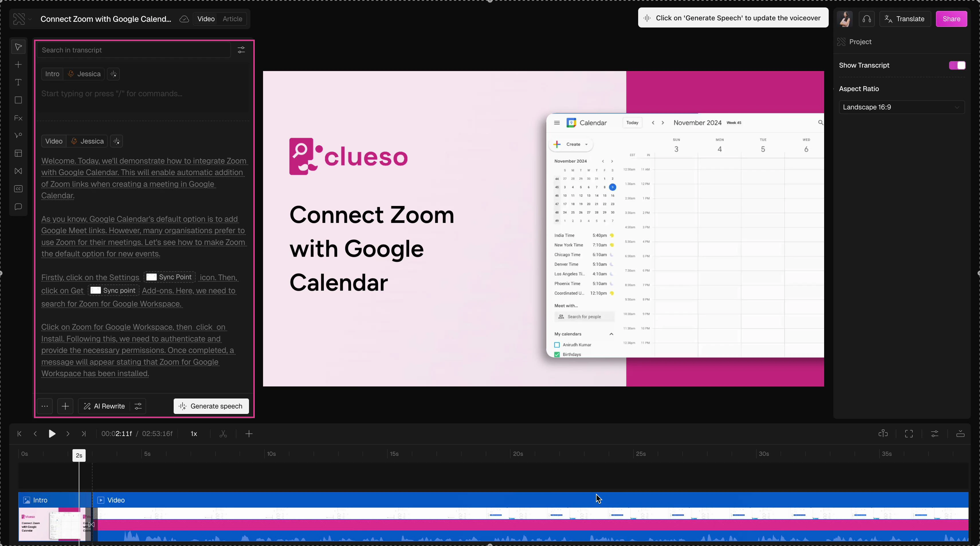Toggle the Show Transcript switch
980x546 pixels.
pos(957,65)
